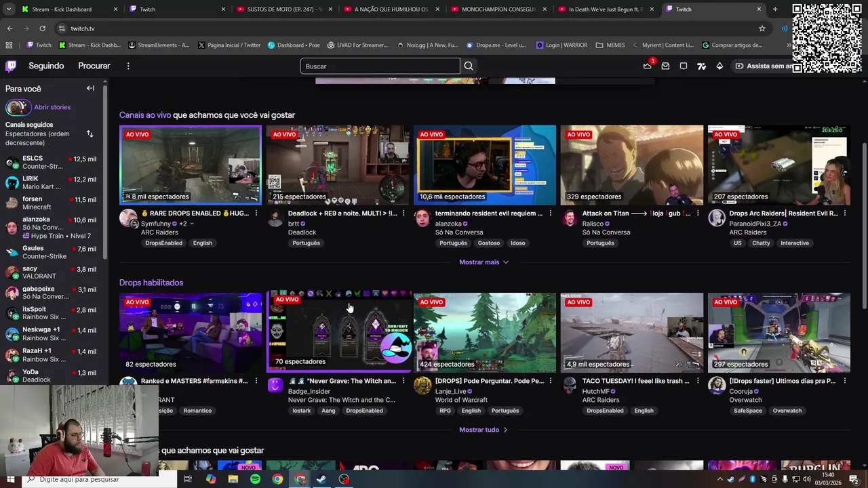Click Canais ao vivo heading link
Screen dimensions: 868x488
coord(145,115)
